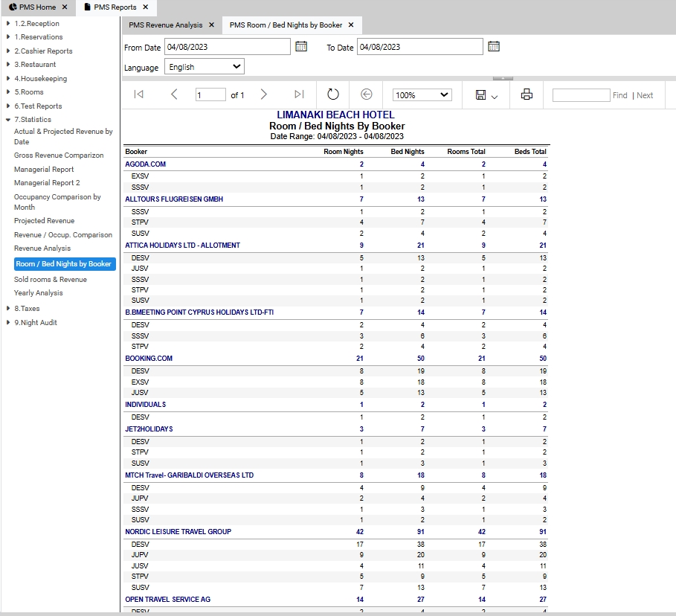Click the report search text box
Viewport: 676px width, 616px height.
[581, 95]
